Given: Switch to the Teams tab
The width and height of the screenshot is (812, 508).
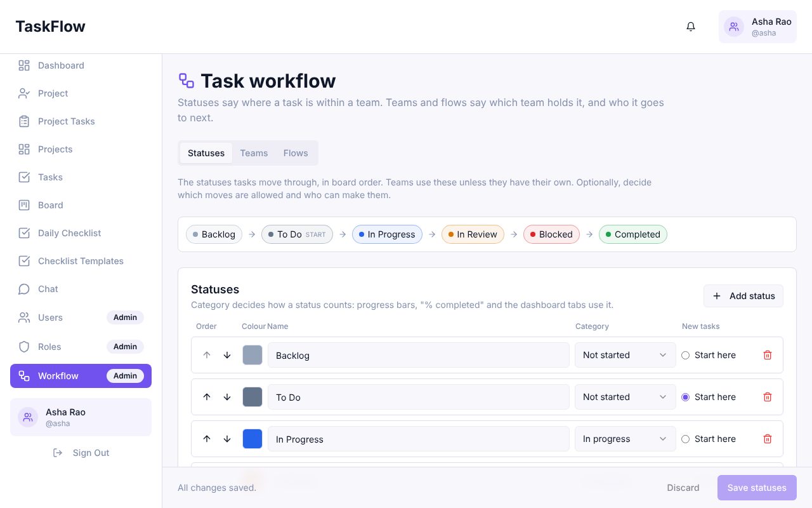Looking at the screenshot, I should 254,153.
